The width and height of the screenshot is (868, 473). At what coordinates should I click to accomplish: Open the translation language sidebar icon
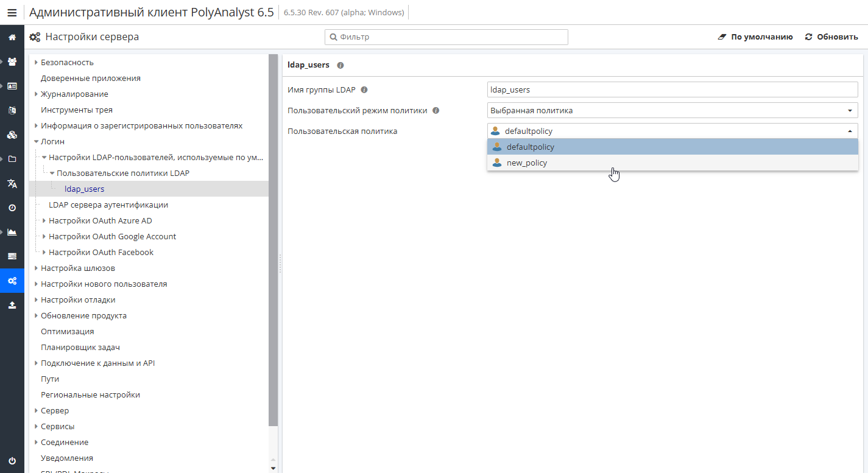[x=12, y=183]
